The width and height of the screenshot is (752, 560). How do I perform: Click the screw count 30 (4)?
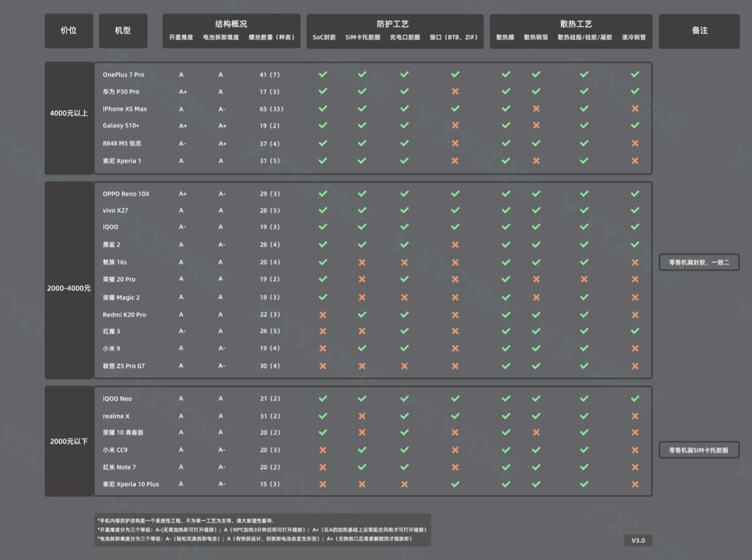[x=270, y=366]
